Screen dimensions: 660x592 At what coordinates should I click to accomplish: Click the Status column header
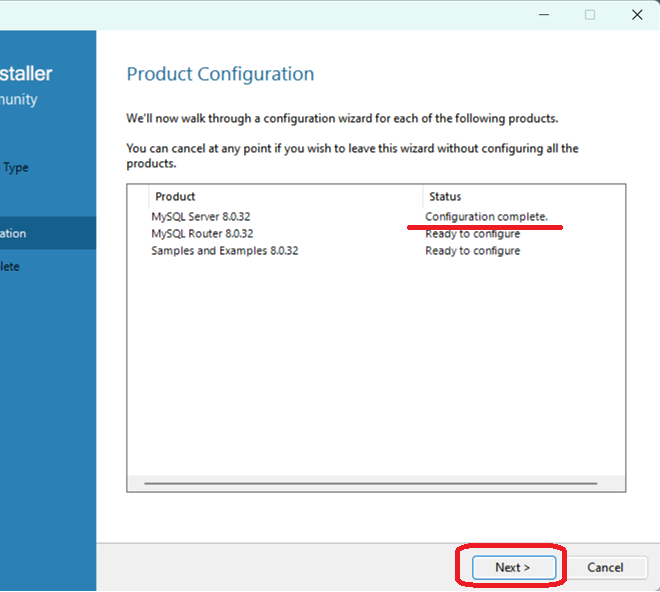(x=524, y=197)
